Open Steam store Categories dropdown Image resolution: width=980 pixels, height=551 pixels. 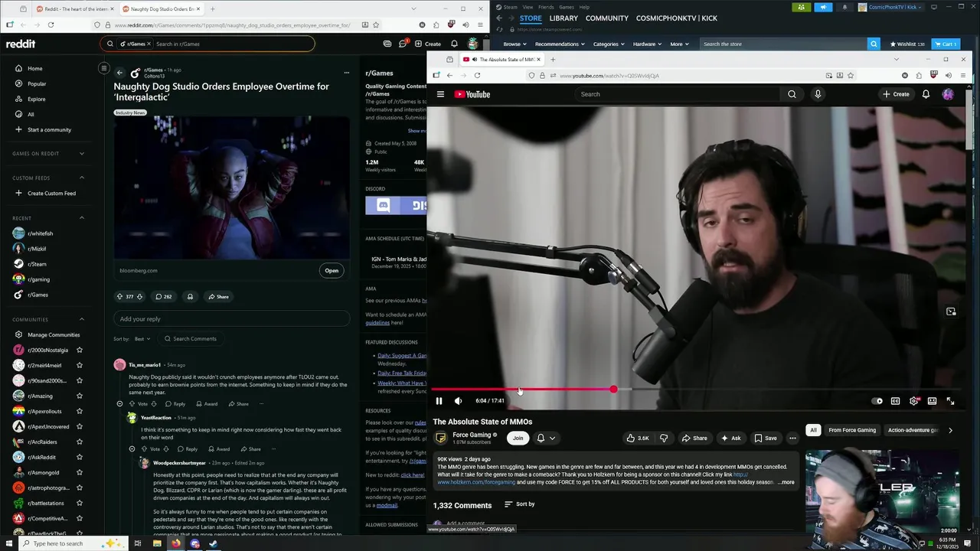click(x=609, y=44)
